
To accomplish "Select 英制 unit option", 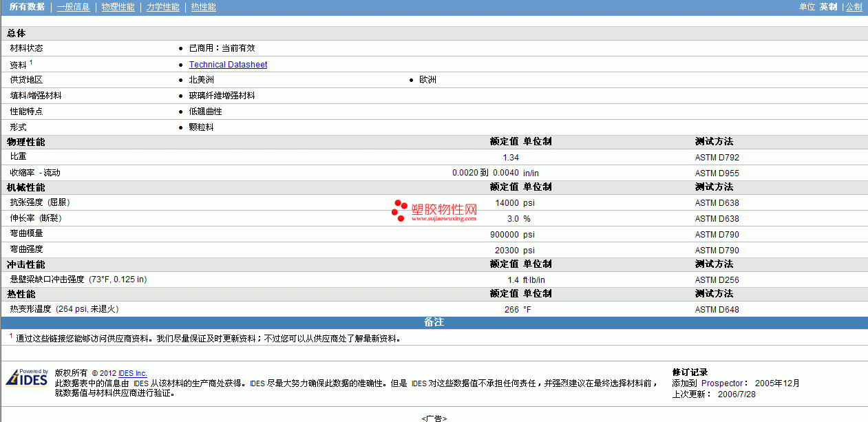I will [x=828, y=7].
